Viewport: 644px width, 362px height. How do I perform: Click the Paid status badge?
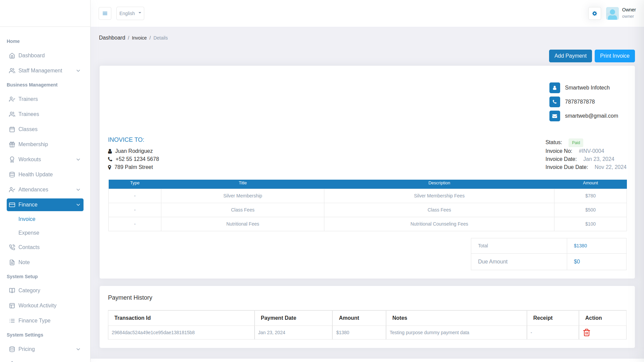pos(576,143)
